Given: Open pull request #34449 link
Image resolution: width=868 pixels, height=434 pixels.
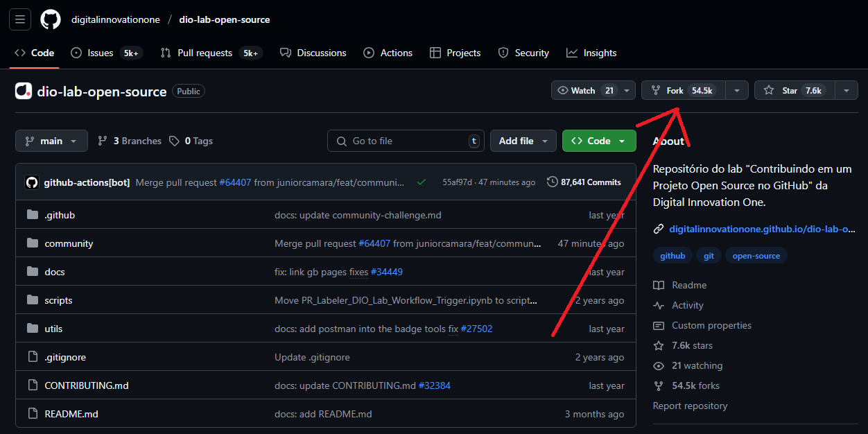Looking at the screenshot, I should (x=387, y=272).
